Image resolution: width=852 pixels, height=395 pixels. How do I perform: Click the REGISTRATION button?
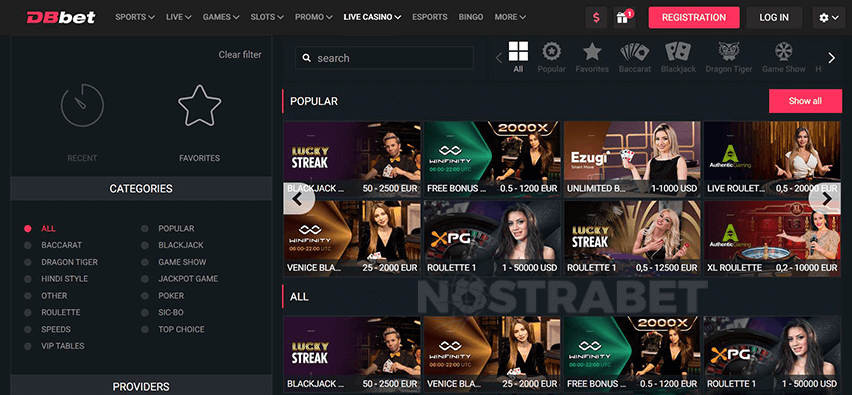tap(694, 17)
